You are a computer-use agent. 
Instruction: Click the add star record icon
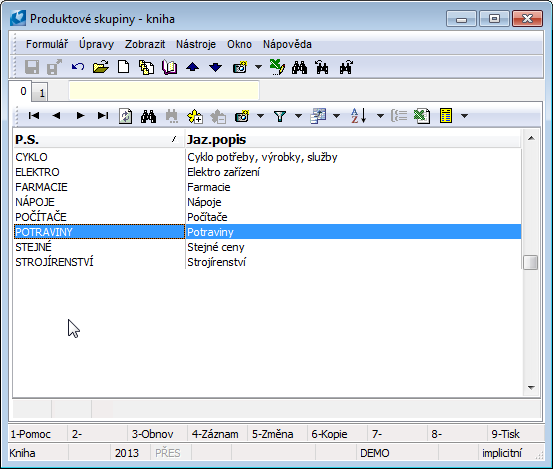[195, 116]
